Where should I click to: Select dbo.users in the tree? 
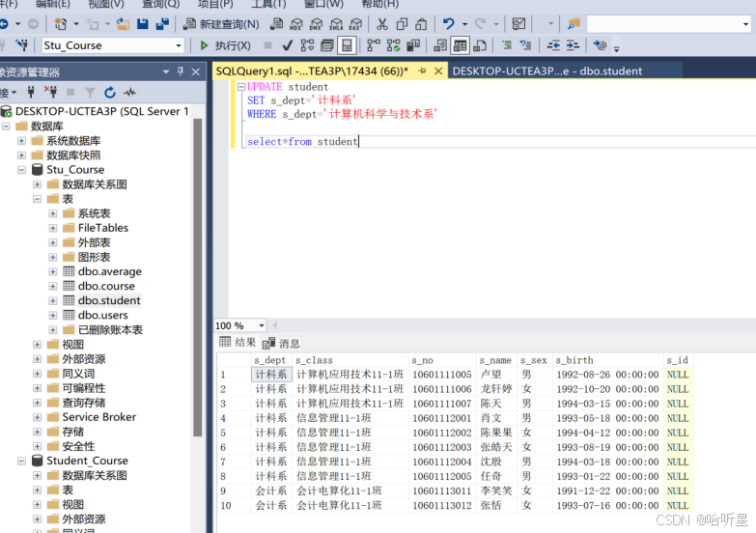[102, 315]
